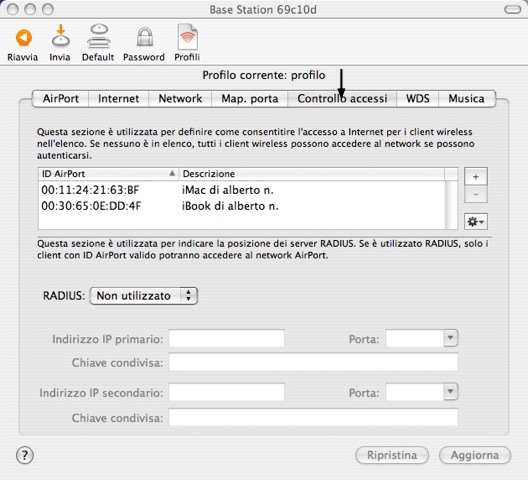Select the Controllo accessi tab
The width and height of the screenshot is (528, 480).
click(342, 99)
